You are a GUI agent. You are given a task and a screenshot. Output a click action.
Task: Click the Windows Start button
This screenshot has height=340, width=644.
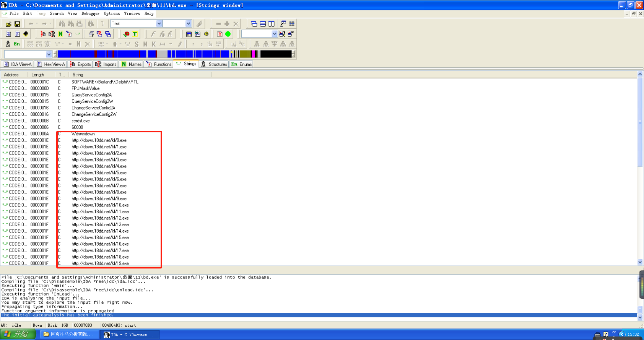[18, 334]
